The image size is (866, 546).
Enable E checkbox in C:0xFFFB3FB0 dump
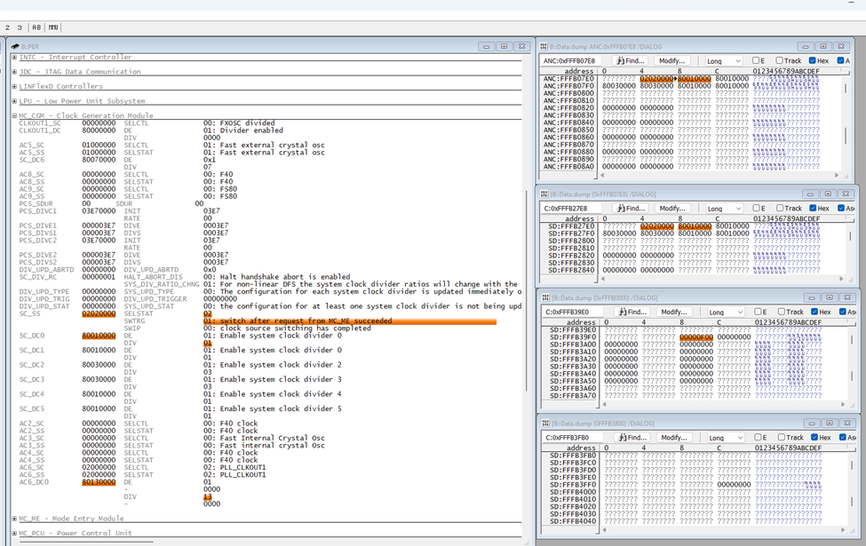(758, 437)
